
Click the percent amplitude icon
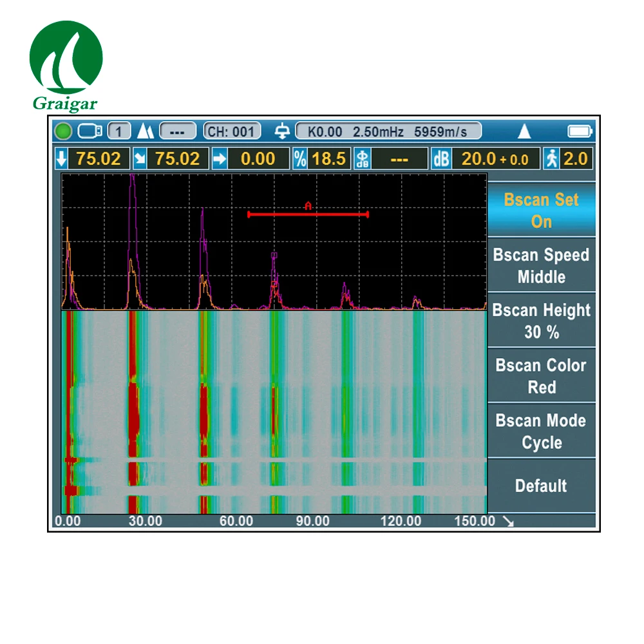click(x=299, y=158)
